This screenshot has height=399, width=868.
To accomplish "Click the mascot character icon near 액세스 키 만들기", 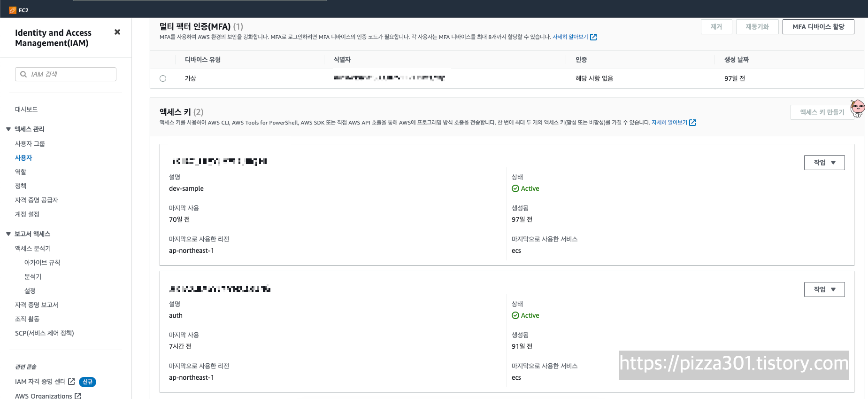I will point(858,109).
